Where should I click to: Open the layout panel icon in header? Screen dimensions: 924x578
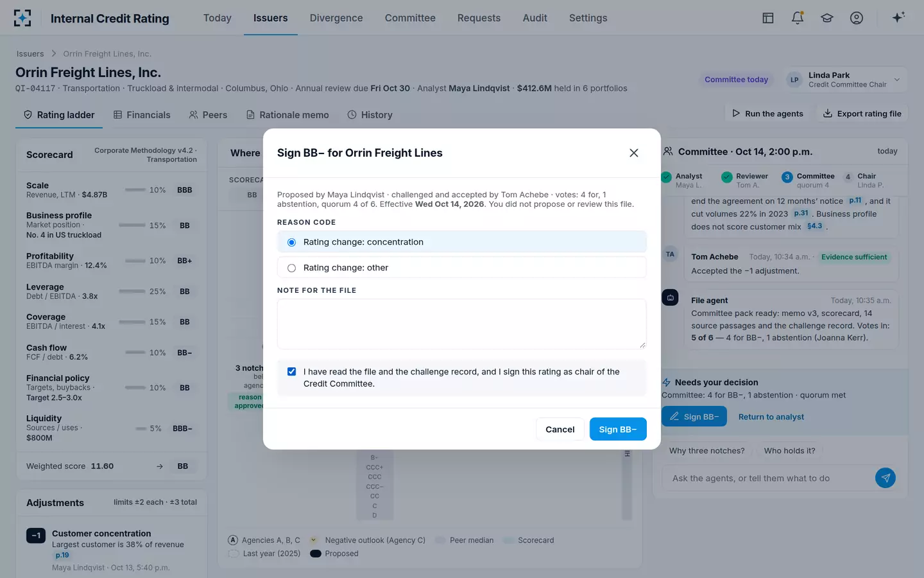768,18
